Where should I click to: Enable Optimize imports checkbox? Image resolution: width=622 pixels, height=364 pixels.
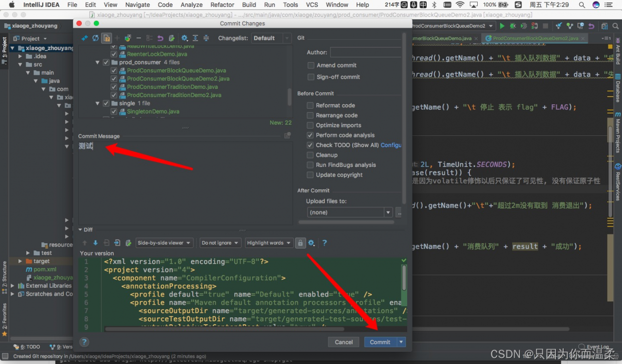coord(310,125)
